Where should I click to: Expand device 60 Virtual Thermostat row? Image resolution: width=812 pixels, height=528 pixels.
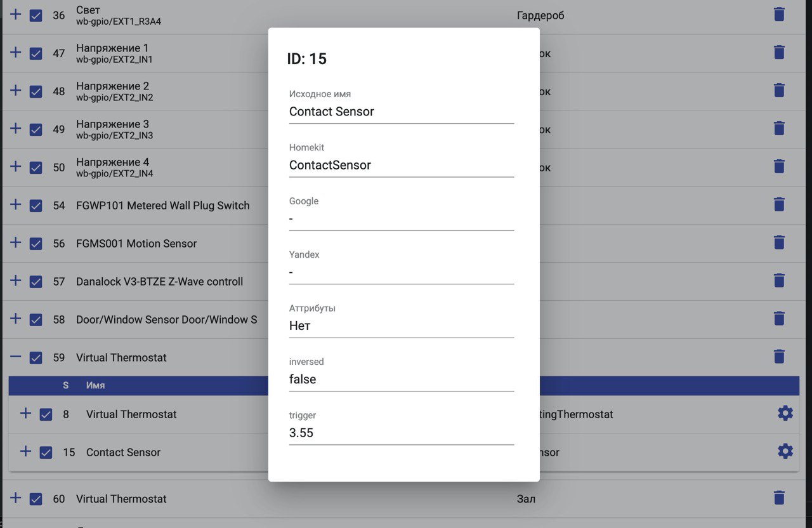(x=16, y=498)
